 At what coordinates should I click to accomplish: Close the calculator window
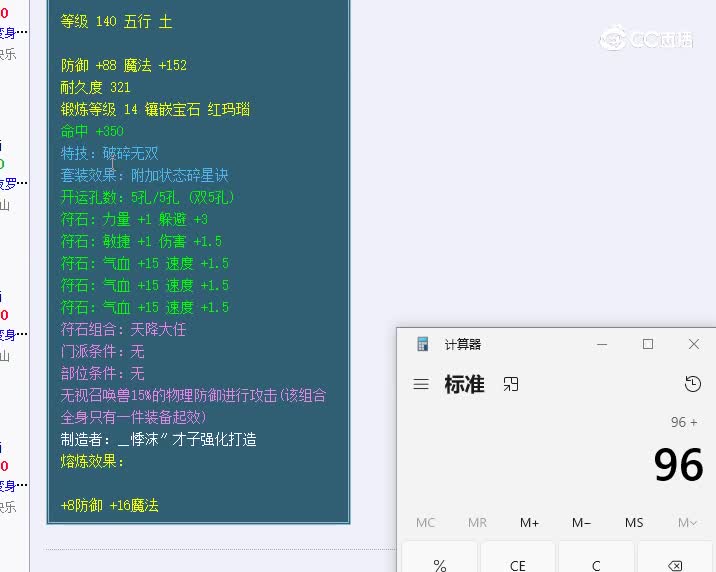click(x=694, y=344)
